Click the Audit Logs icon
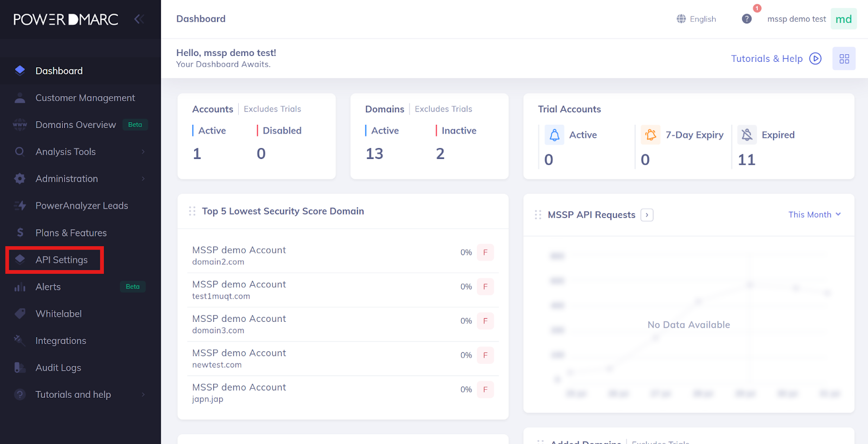 pos(20,367)
